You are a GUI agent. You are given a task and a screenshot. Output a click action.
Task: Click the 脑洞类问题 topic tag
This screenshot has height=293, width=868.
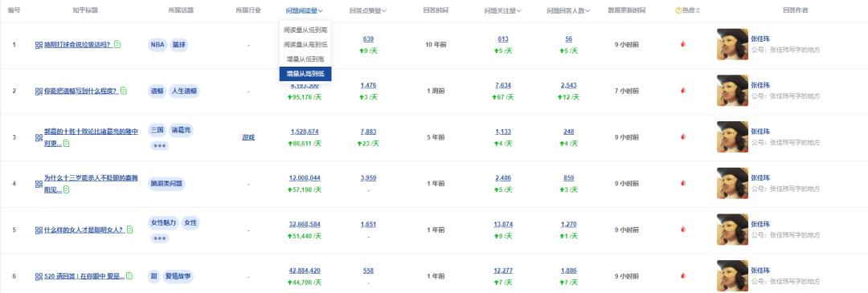166,184
